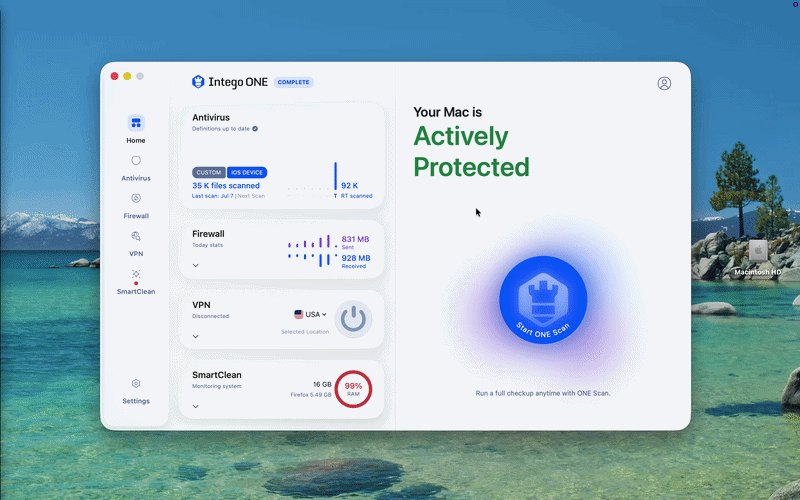
Task: Expand the Firewall card chevron
Action: [195, 265]
